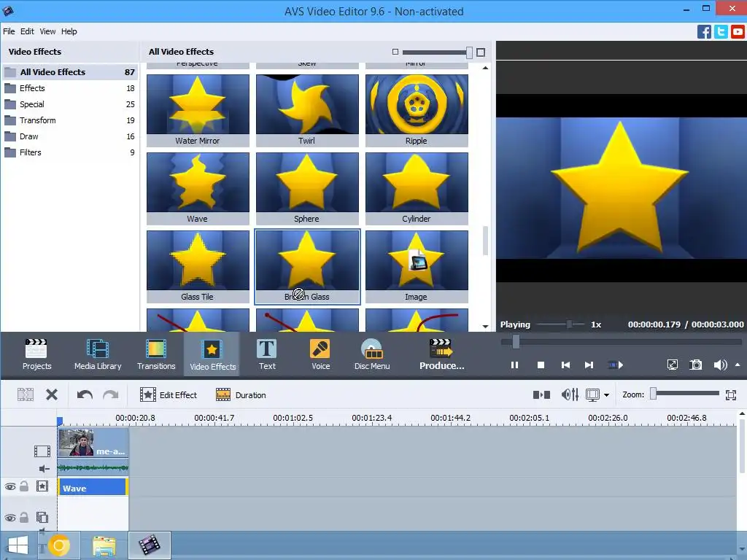Toggle visibility of the video overlay track
747x560 pixels.
10,518
